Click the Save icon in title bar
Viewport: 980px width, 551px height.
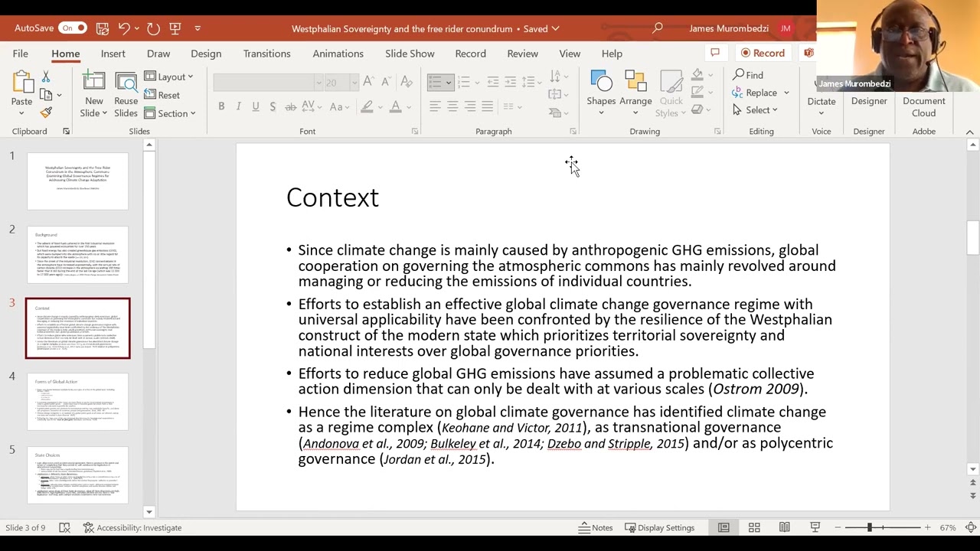tap(102, 28)
